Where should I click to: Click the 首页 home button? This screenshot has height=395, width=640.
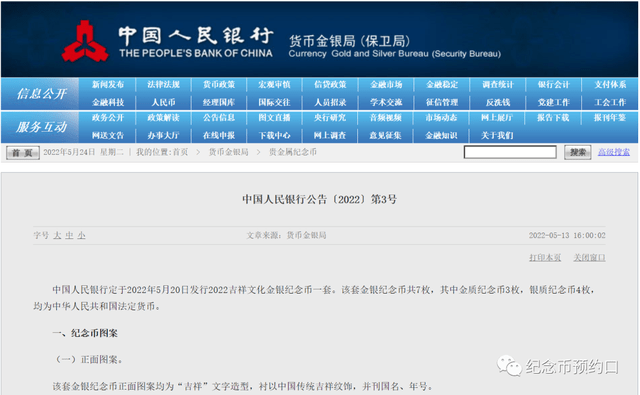[x=23, y=153]
